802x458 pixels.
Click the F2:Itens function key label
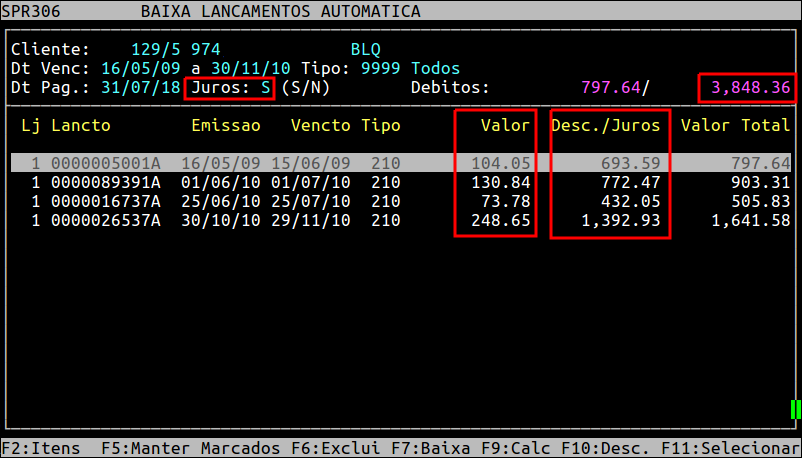click(x=36, y=447)
